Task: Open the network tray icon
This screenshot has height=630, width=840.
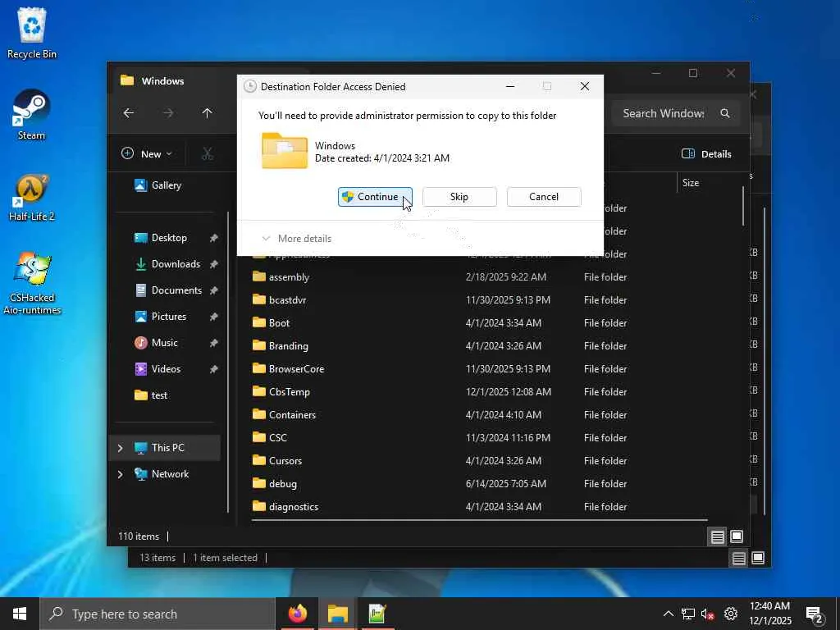Action: pyautogui.click(x=688, y=614)
